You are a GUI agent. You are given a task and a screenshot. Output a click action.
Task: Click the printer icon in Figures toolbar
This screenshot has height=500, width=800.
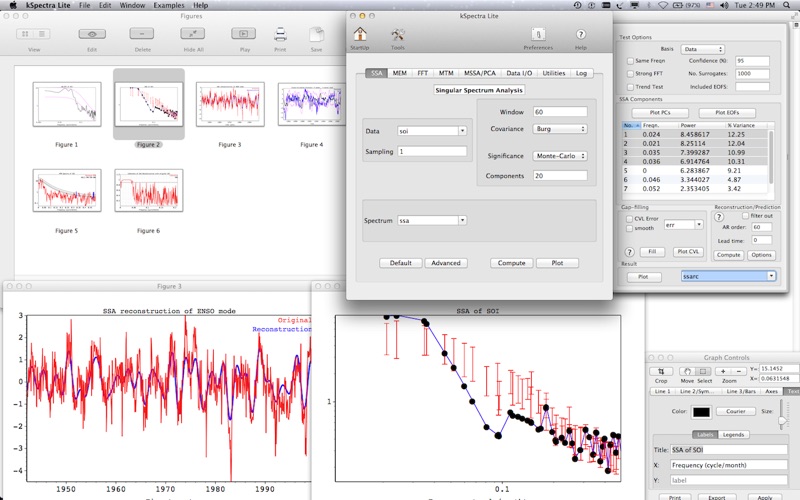(280, 34)
